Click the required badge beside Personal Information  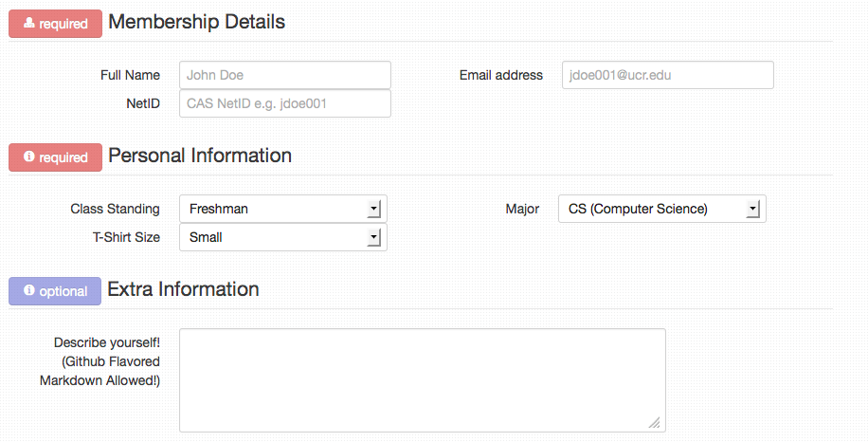click(x=55, y=157)
